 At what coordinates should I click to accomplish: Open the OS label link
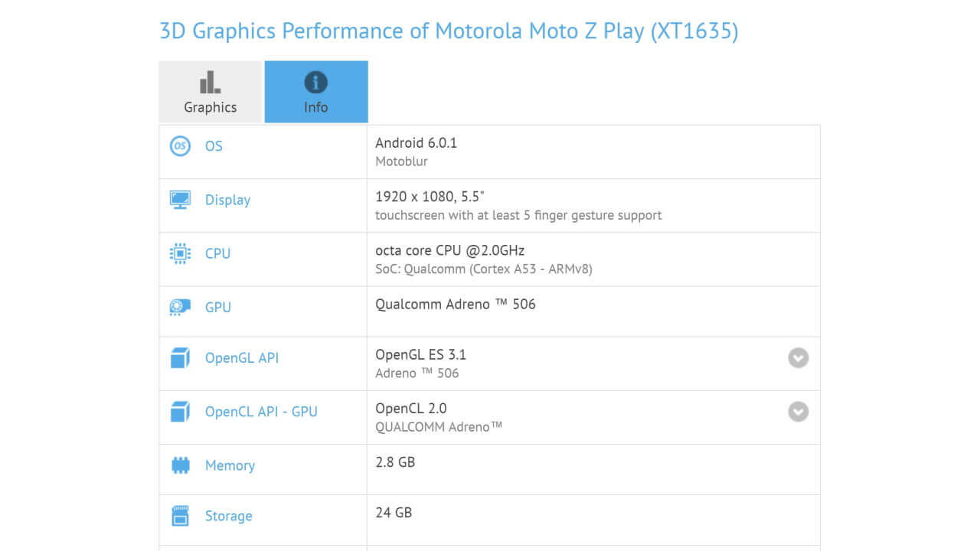pos(214,145)
